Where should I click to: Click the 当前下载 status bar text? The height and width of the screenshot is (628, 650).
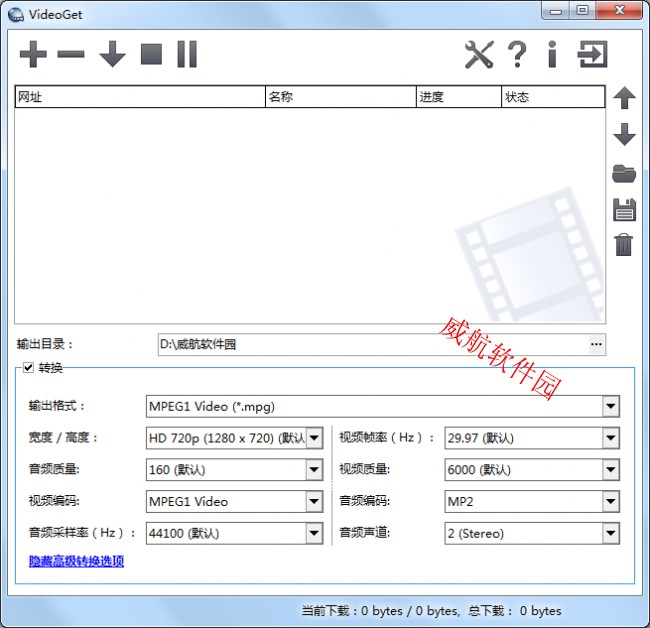click(x=380, y=611)
